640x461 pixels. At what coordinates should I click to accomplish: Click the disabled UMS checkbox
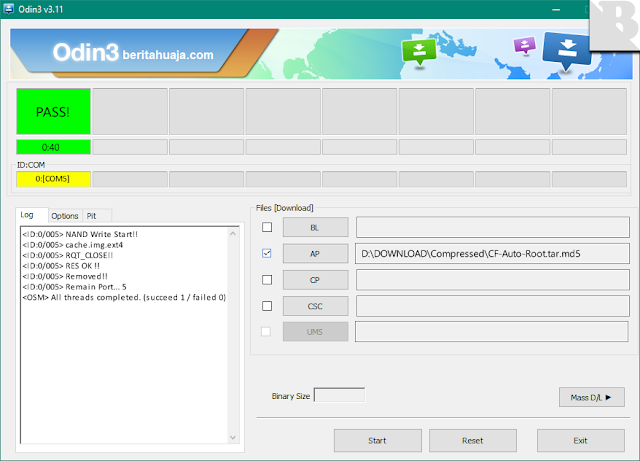[x=266, y=332]
